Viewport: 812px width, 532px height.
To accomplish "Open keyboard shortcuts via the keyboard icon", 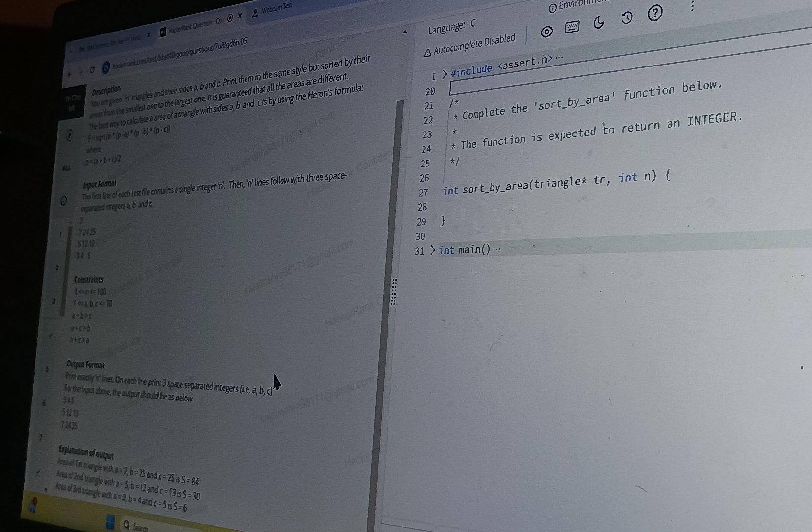I will [x=572, y=27].
